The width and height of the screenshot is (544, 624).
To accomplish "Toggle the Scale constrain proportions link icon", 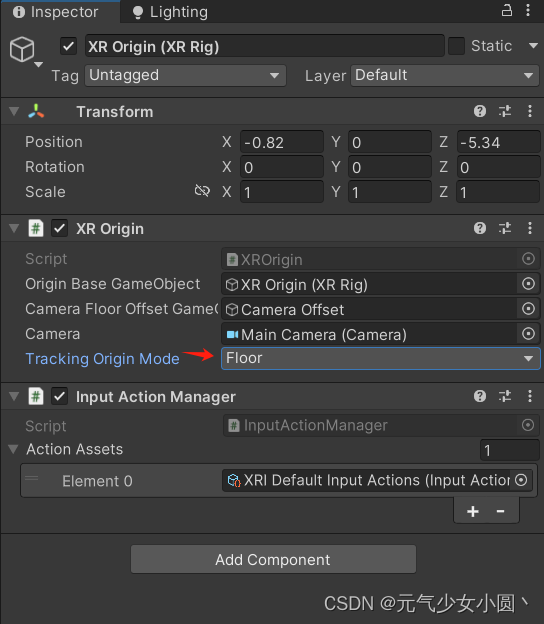I will [202, 191].
